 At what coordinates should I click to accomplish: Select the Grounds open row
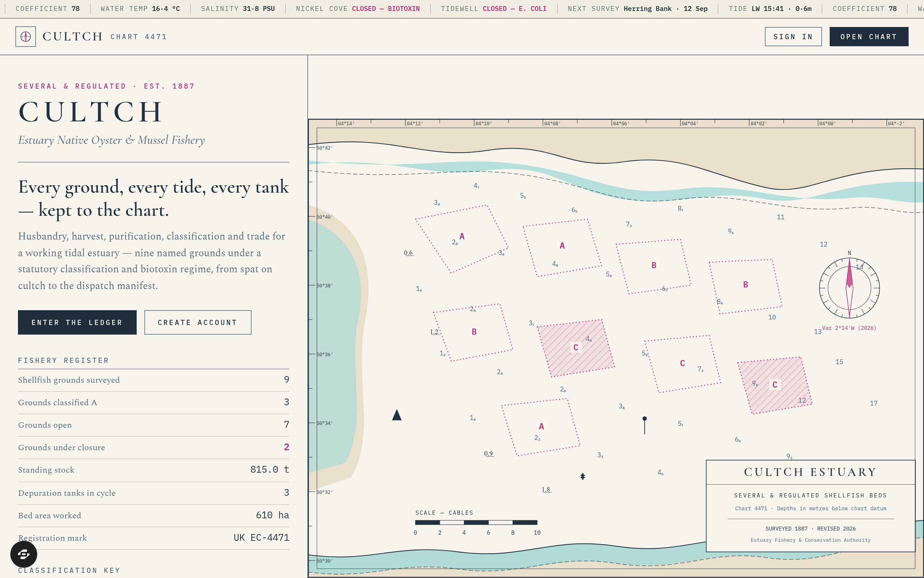coord(153,425)
